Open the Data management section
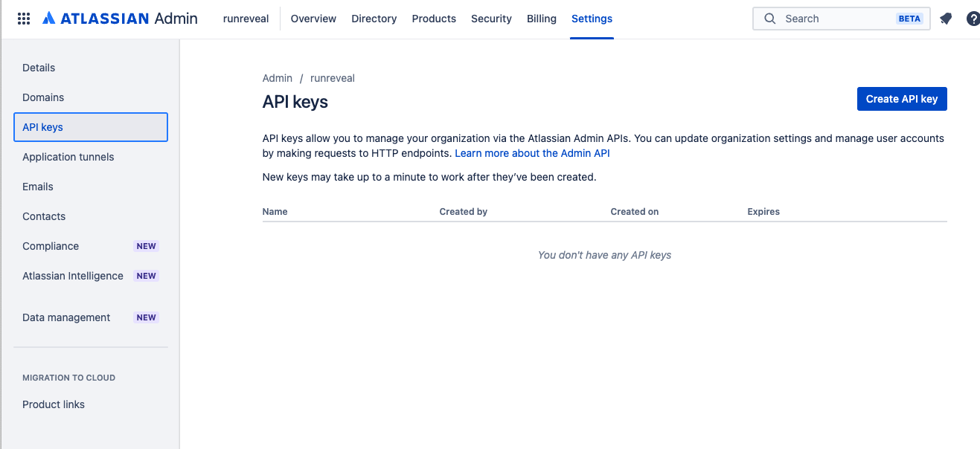This screenshot has height=449, width=980. pos(65,317)
